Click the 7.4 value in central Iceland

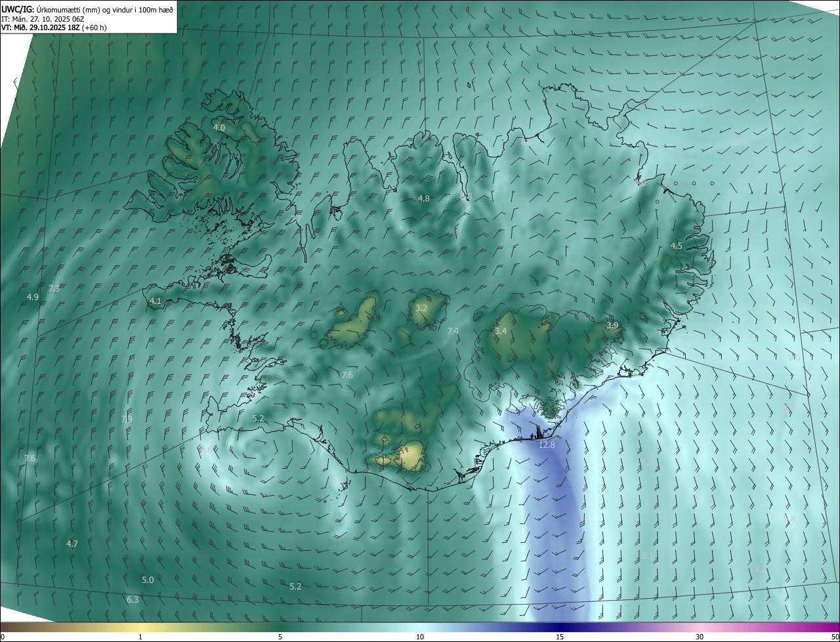pyautogui.click(x=453, y=332)
